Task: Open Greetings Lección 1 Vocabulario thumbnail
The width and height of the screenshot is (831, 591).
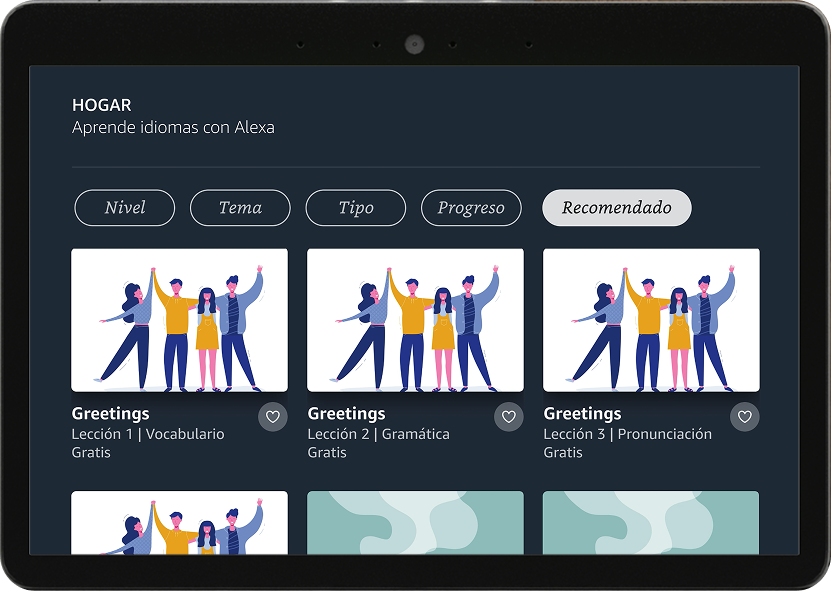Action: pos(180,320)
